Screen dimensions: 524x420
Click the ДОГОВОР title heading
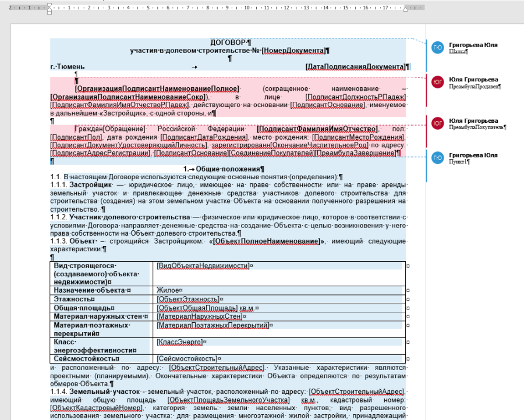pyautogui.click(x=228, y=42)
